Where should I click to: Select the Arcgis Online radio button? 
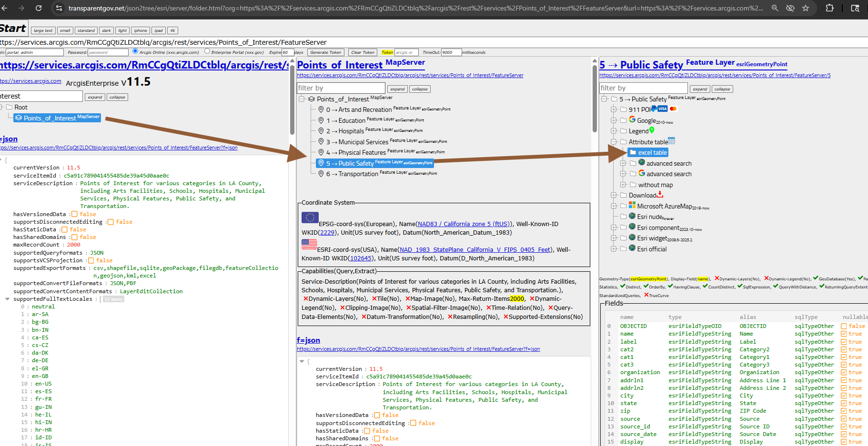(x=135, y=51)
